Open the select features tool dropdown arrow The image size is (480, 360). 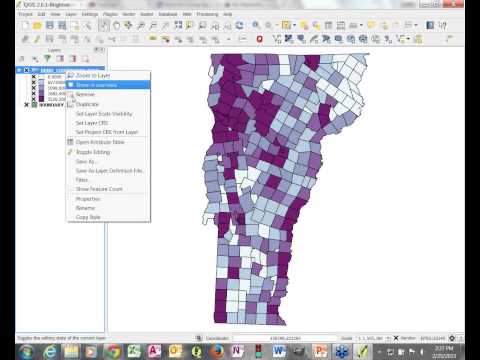coord(294,26)
